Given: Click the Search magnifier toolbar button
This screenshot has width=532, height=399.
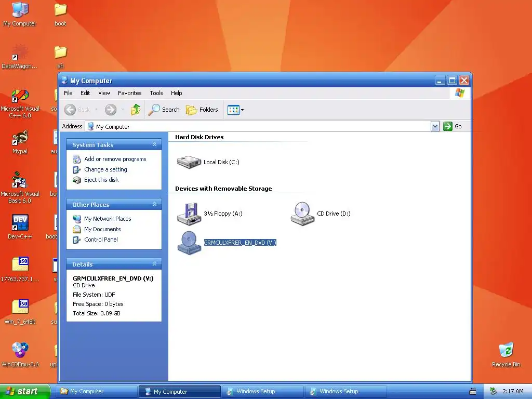Looking at the screenshot, I should (165, 110).
